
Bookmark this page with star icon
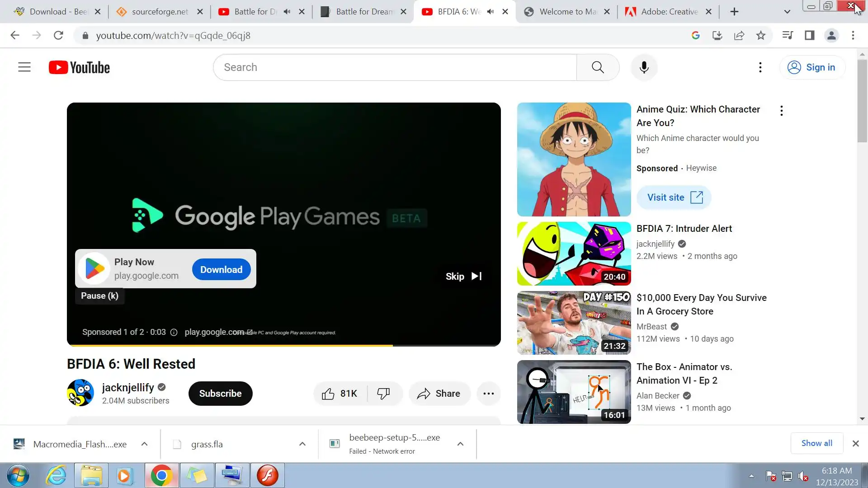coord(761,35)
